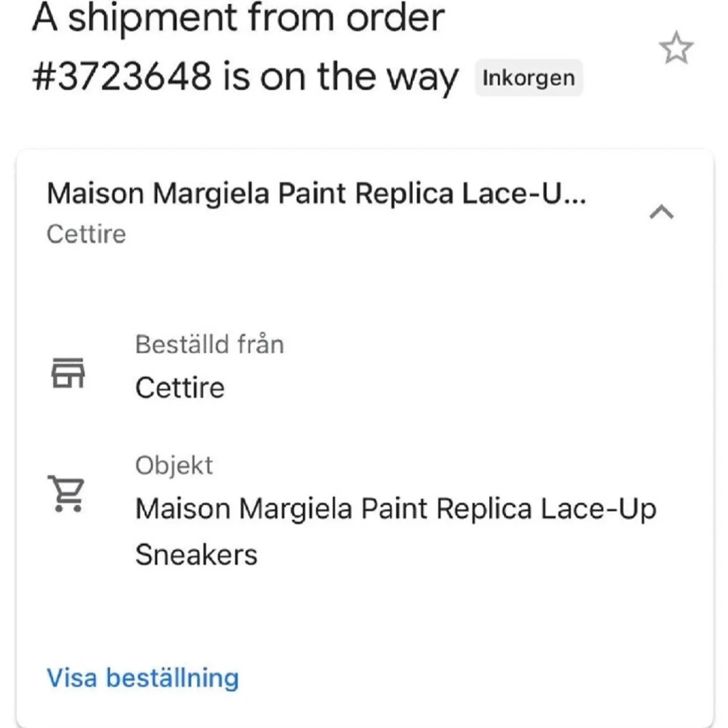728x728 pixels.
Task: Click "Lace-Up" in the Objekt item line
Action: (598, 509)
